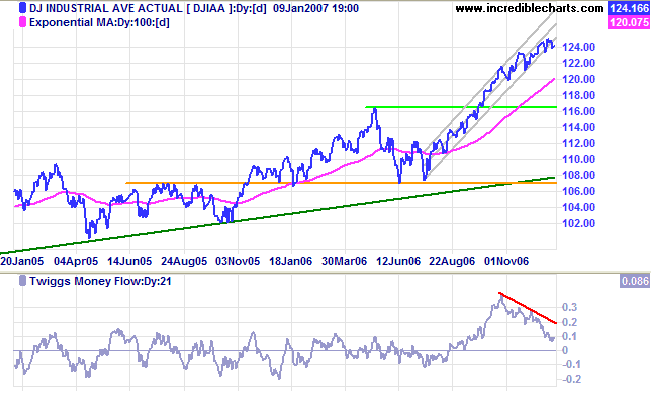The width and height of the screenshot is (651, 395).
Task: Click the 12Jun06 date axis label
Action: (398, 261)
